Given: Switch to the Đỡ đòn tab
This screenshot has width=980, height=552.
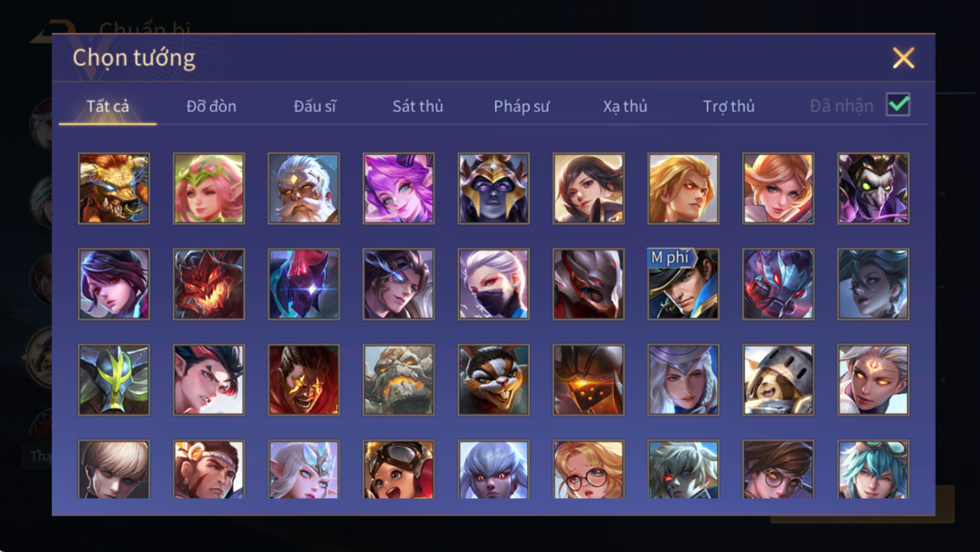Looking at the screenshot, I should 211,106.
